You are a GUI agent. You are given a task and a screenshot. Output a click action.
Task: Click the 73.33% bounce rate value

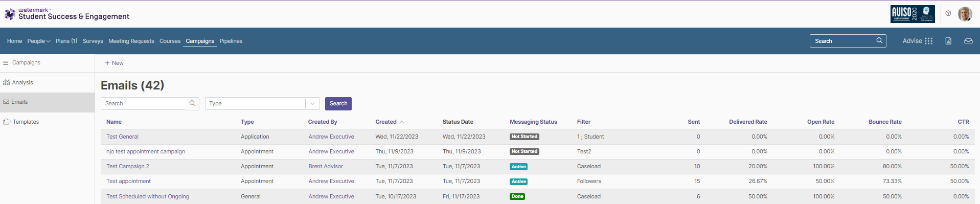pyautogui.click(x=892, y=181)
